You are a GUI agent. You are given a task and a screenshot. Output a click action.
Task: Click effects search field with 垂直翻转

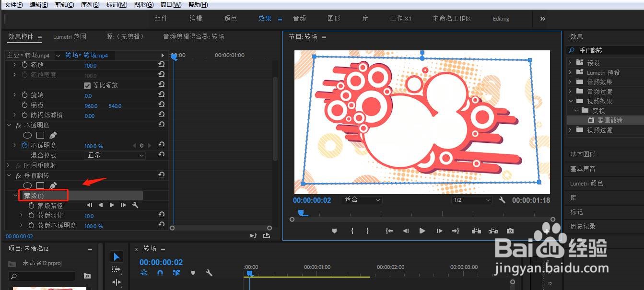605,50
